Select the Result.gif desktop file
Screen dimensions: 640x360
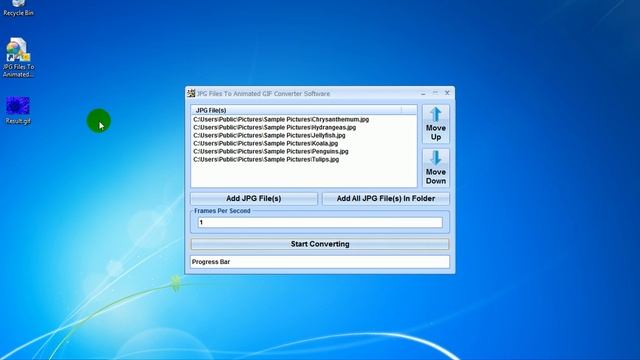(x=18, y=110)
